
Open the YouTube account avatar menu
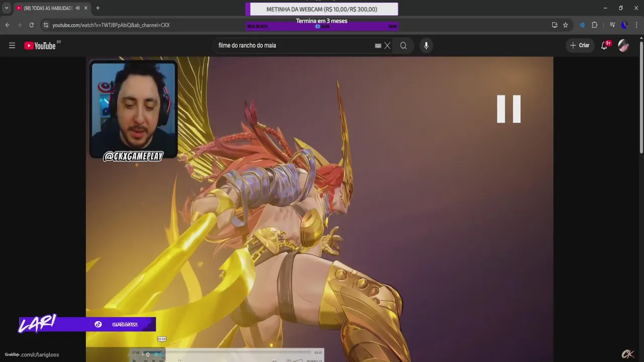623,45
